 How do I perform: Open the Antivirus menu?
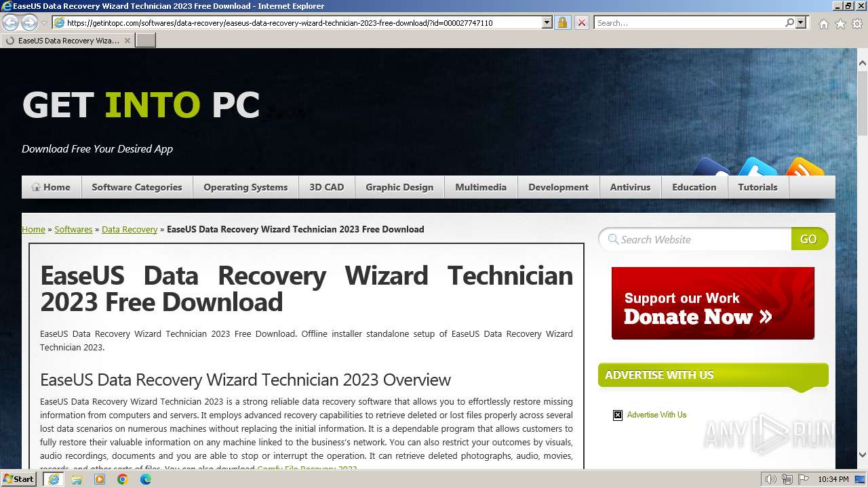[x=630, y=187]
